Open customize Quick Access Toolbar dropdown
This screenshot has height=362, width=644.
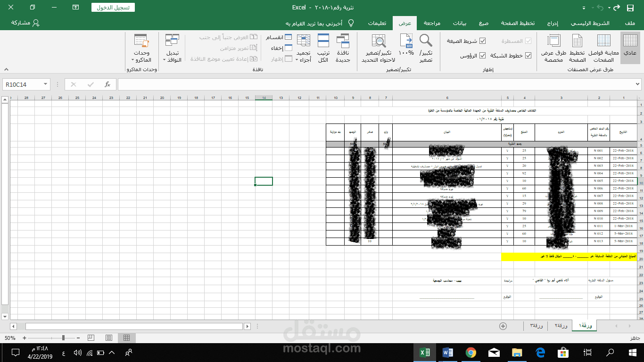[x=584, y=8]
